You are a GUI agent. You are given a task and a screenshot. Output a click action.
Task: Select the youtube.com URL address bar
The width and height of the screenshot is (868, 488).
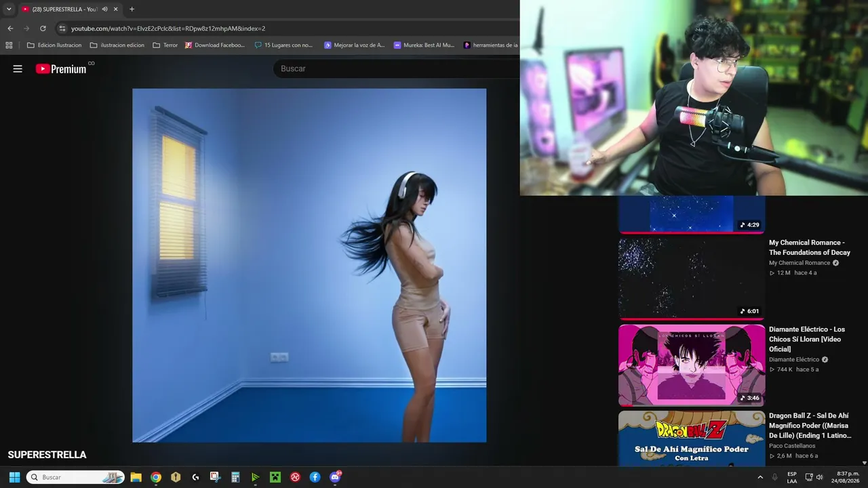tap(168, 28)
